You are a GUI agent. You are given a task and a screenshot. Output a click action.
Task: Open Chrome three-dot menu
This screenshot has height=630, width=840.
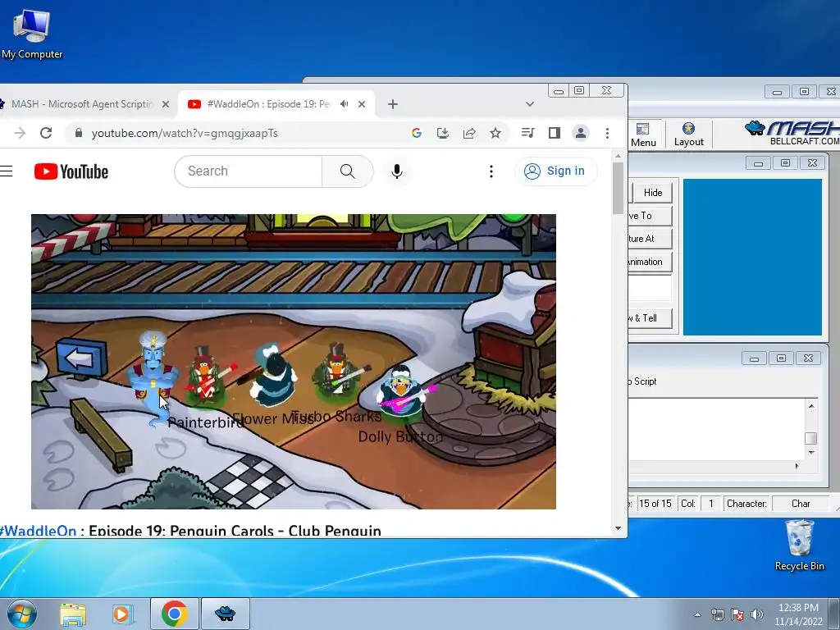607,133
